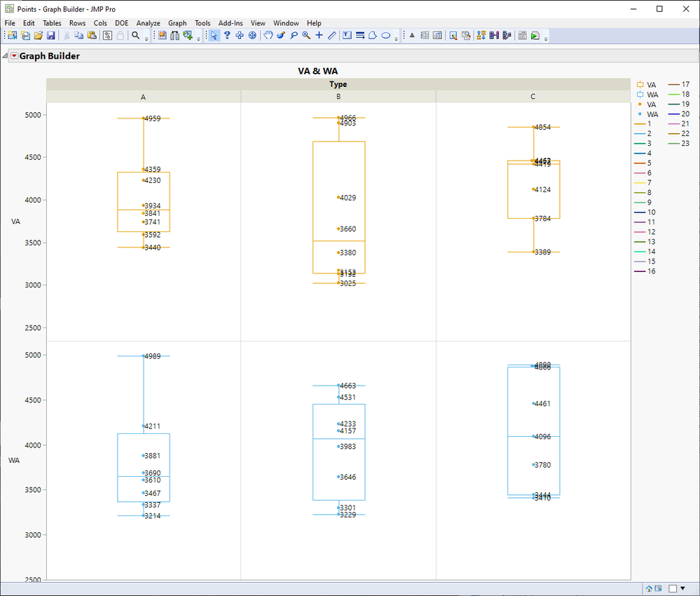Image resolution: width=700 pixels, height=596 pixels.
Task: Pick the Brush selection tool
Action: click(280, 36)
